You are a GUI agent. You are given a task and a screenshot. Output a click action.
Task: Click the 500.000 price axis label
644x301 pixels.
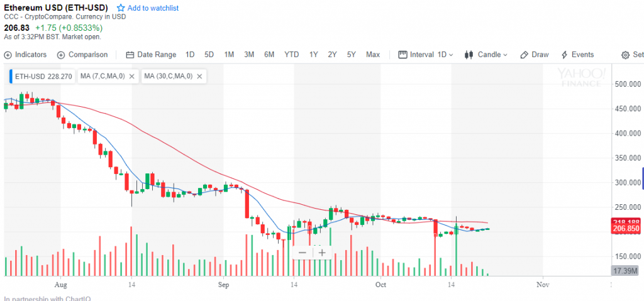(628, 84)
